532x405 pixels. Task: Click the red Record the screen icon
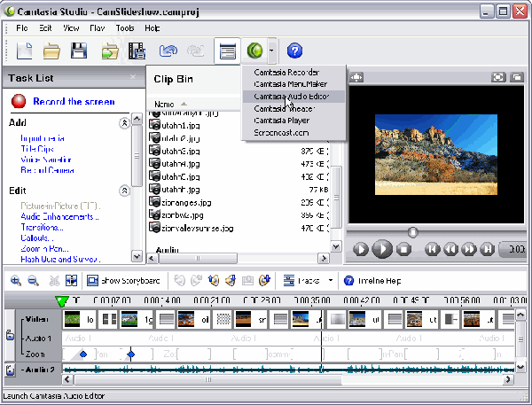(18, 102)
